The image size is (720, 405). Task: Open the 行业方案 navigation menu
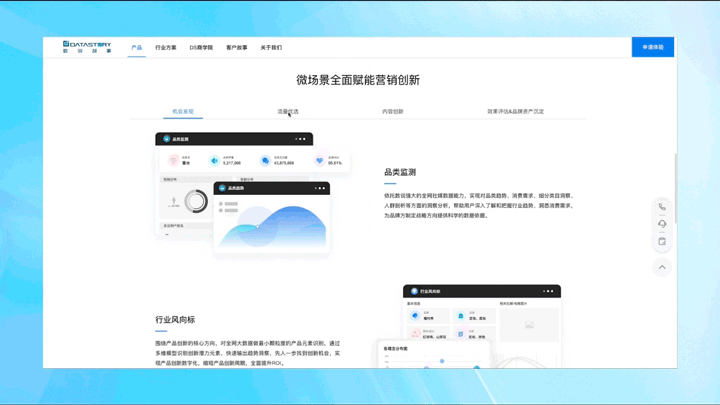[166, 48]
